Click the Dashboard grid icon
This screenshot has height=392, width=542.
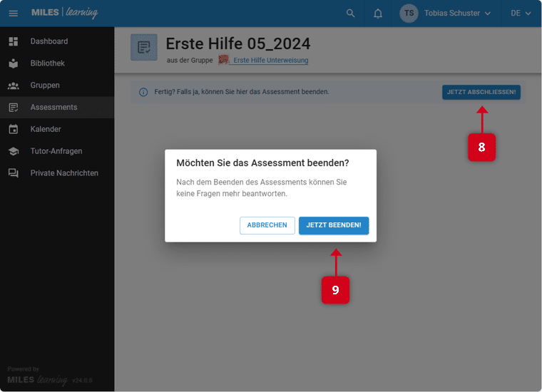point(14,41)
